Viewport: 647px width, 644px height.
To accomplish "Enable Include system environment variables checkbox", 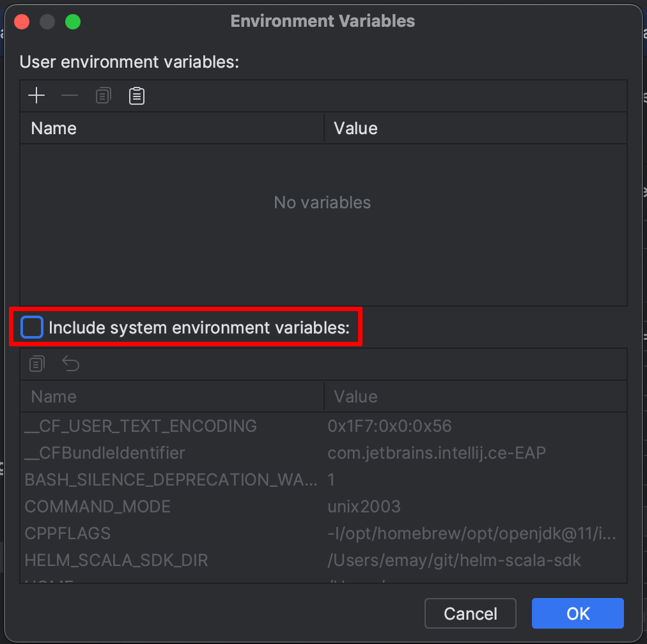I will click(32, 327).
